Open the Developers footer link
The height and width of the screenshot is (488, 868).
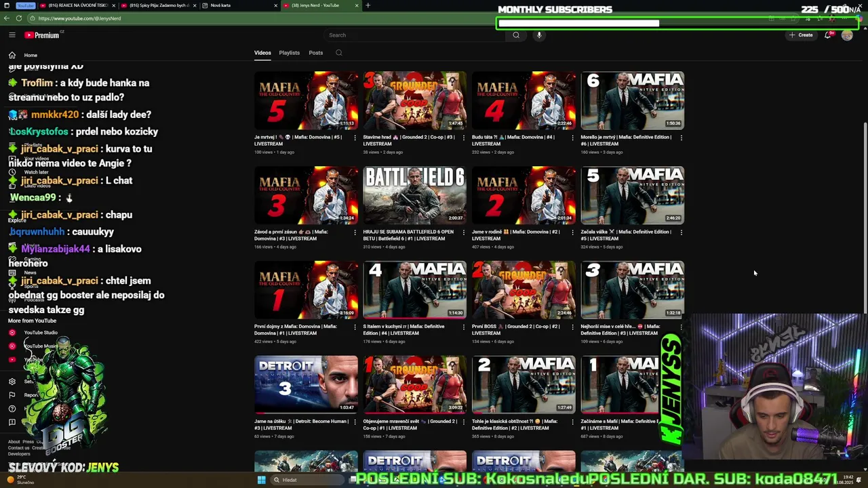click(x=19, y=454)
